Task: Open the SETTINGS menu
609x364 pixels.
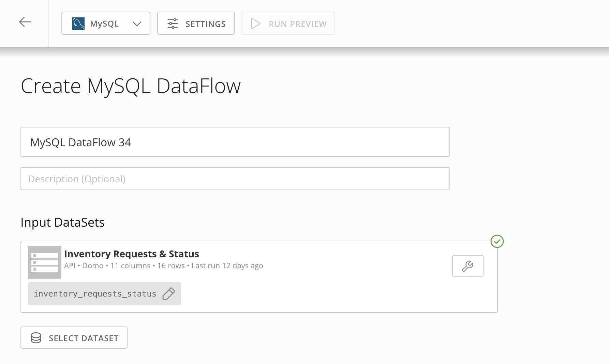Action: click(x=196, y=24)
